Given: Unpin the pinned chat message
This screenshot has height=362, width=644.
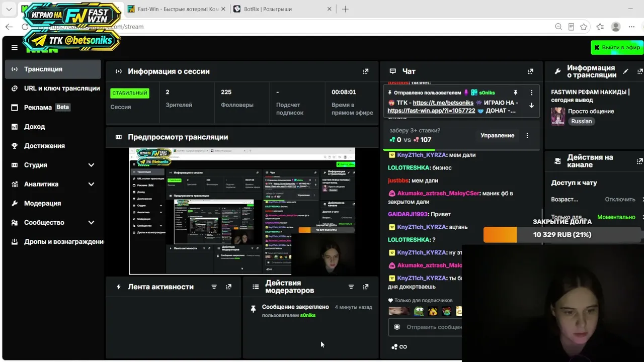Looking at the screenshot, I should (x=515, y=93).
